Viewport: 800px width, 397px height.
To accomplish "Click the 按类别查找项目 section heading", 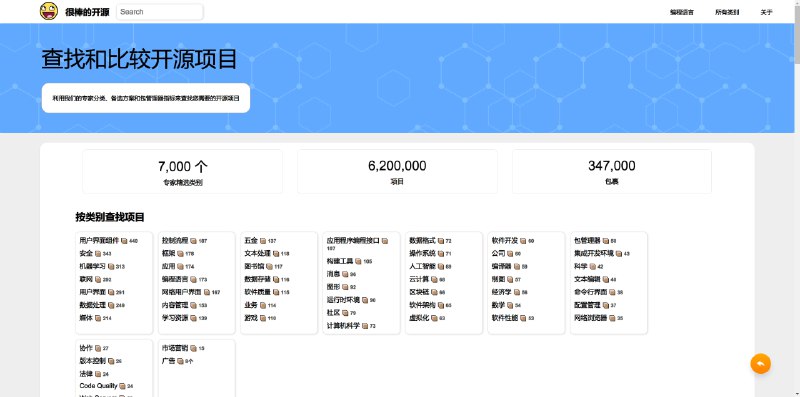I will [110, 217].
